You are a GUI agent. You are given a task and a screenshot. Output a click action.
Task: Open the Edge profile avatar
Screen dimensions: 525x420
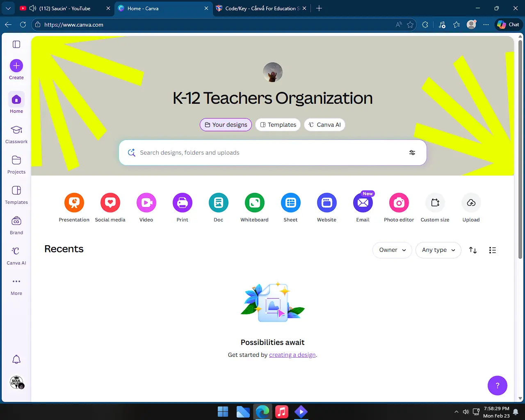472,25
